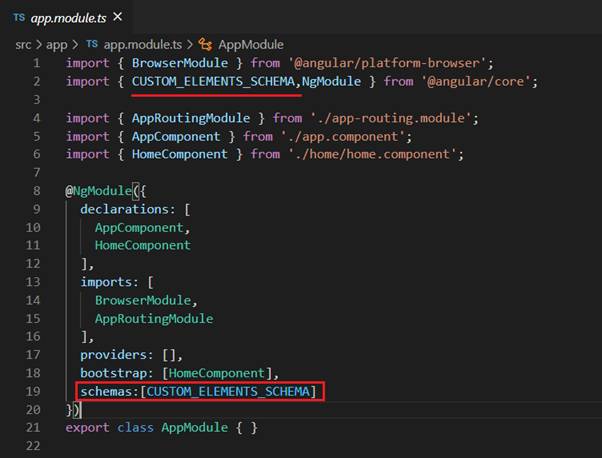Click the './app-routing.module' path string
602x458 pixels.
[x=390, y=118]
